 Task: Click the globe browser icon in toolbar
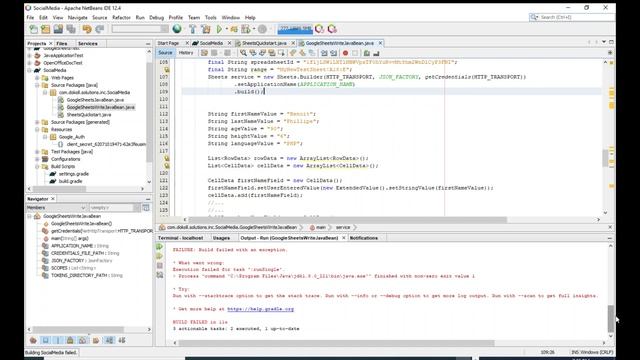point(177,29)
